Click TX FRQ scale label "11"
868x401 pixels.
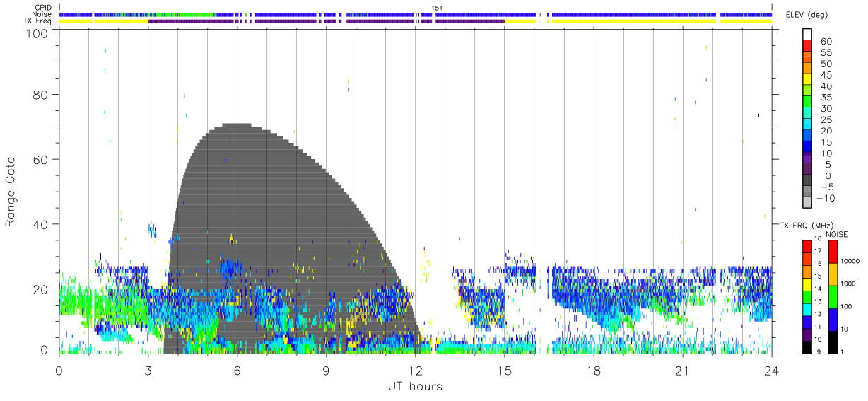818,327
